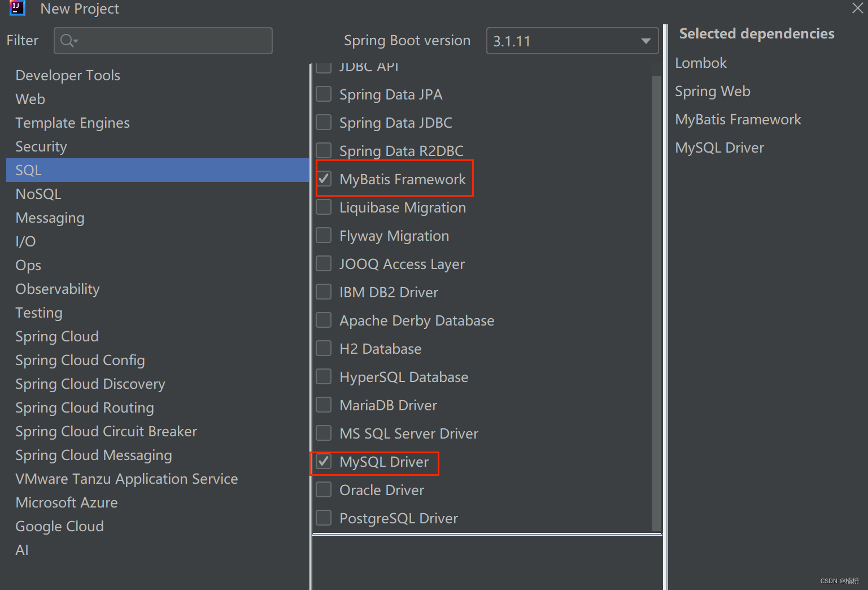The height and width of the screenshot is (590, 868).
Task: Open the Spring Cloud Messaging category
Action: pyautogui.click(x=158, y=455)
